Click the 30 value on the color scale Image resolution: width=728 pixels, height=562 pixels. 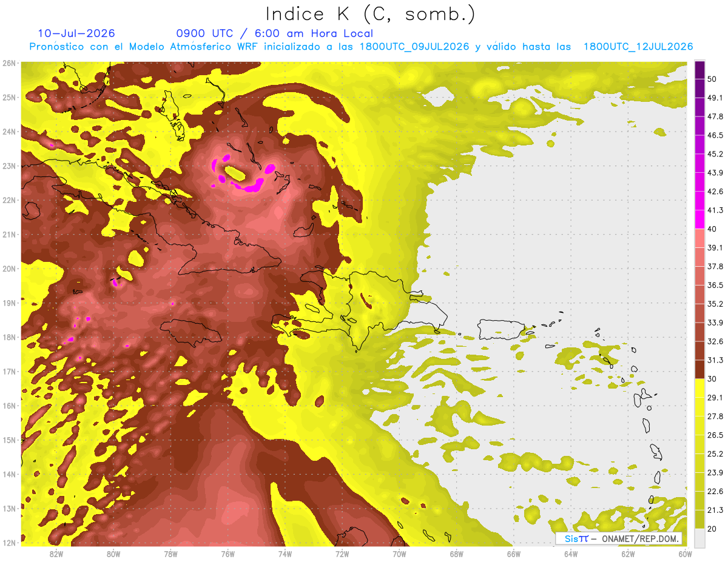click(712, 379)
